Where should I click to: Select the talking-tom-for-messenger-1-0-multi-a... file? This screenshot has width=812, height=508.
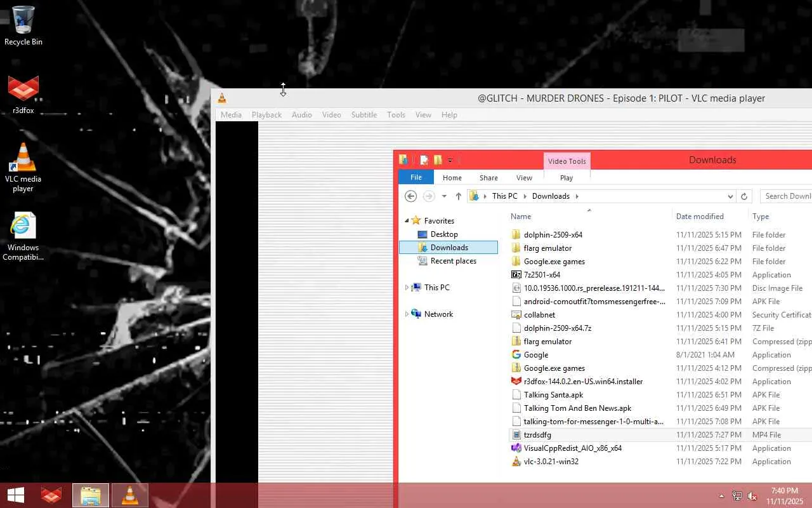point(594,422)
